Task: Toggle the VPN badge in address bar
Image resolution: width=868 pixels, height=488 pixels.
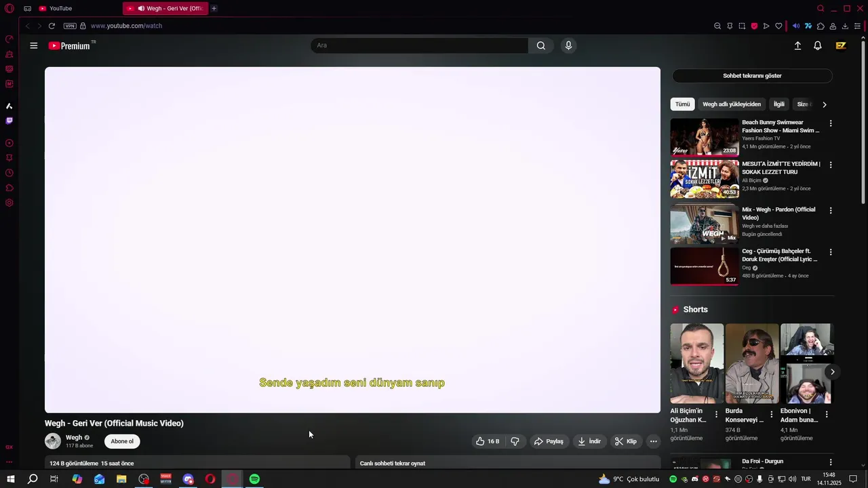Action: coord(70,26)
